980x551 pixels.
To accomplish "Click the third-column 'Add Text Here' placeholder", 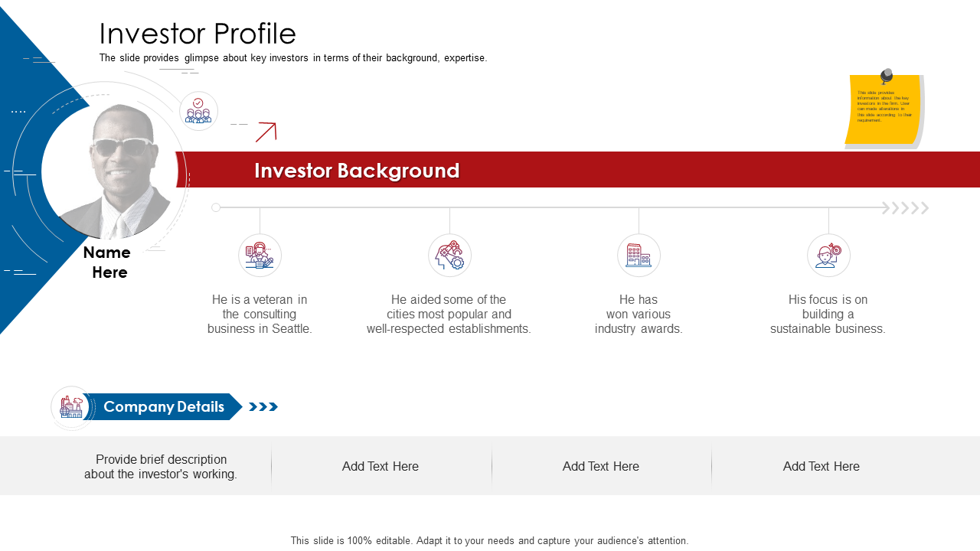I will pyautogui.click(x=601, y=466).
